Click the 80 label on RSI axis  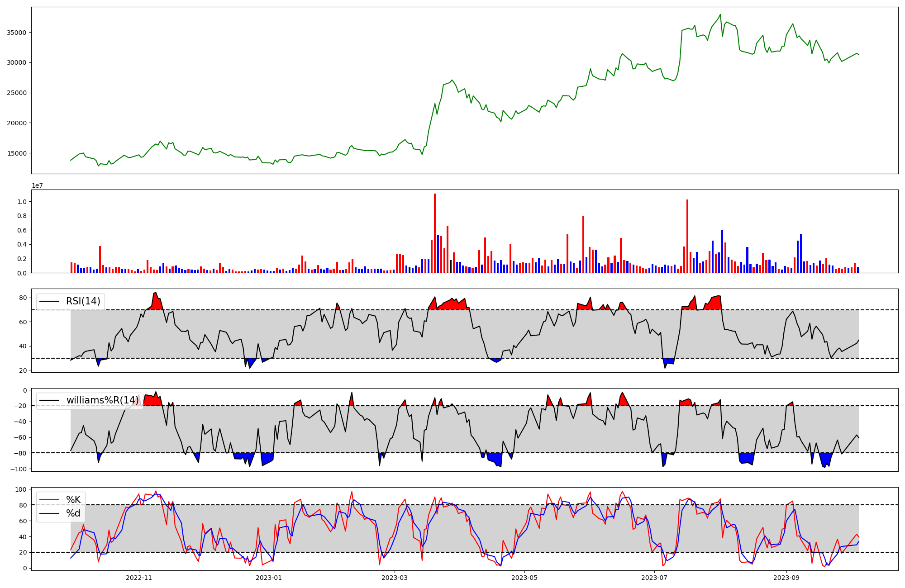[x=23, y=298]
